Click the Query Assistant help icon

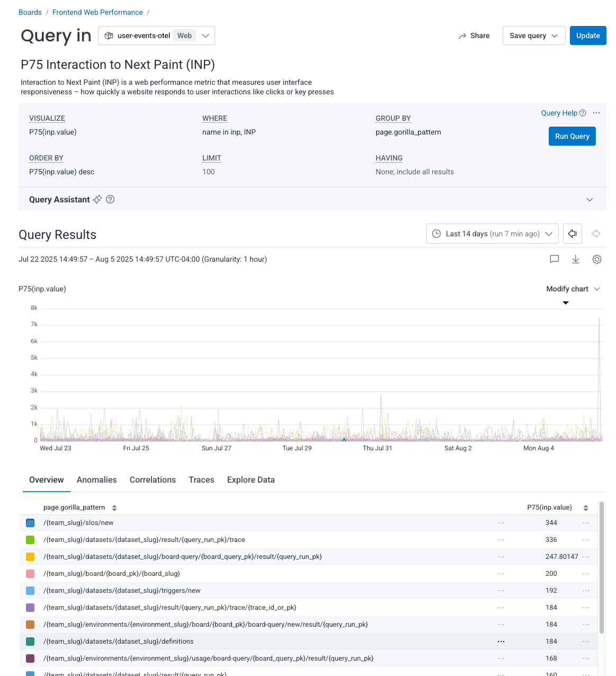(x=110, y=200)
